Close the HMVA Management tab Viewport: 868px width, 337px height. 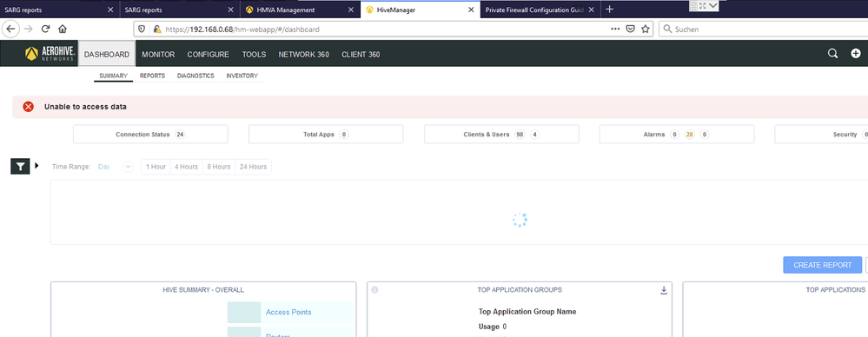coord(351,10)
